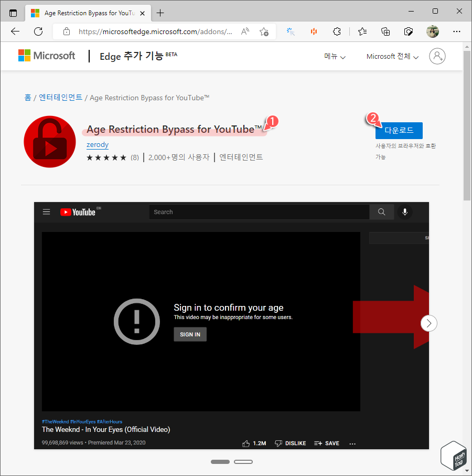Open the Extensions puzzle icon
This screenshot has height=476, width=472.
(x=337, y=31)
